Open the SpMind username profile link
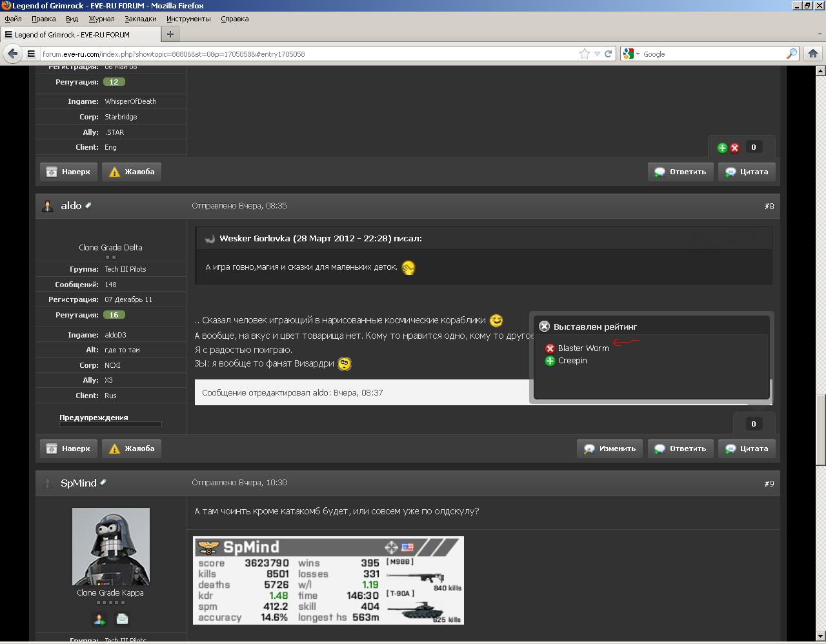Screen dimensions: 826x644 [x=79, y=483]
